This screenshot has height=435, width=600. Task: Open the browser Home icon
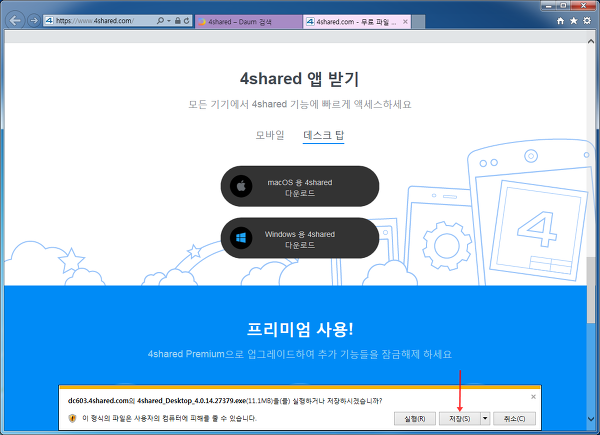tap(560, 21)
